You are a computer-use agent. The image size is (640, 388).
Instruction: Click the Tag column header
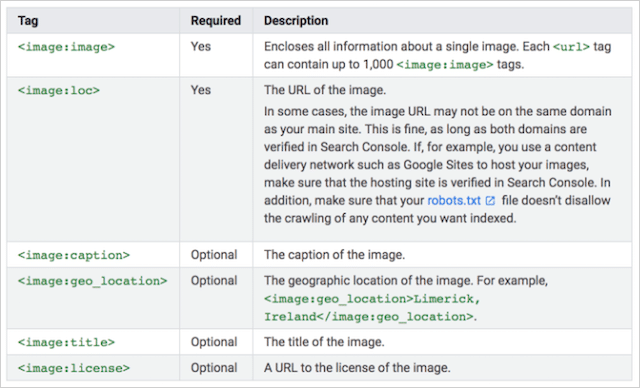pos(28,21)
